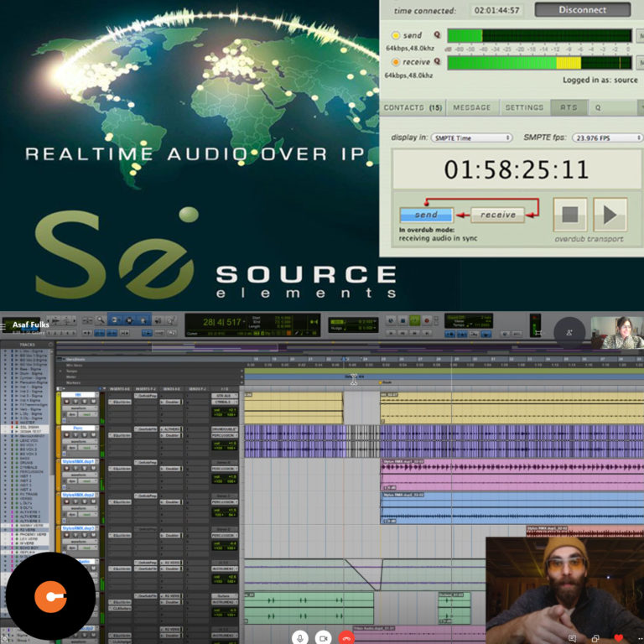Image resolution: width=644 pixels, height=644 pixels.
Task: Select the Grabber hand tool in Pro Tools
Action: point(143,320)
